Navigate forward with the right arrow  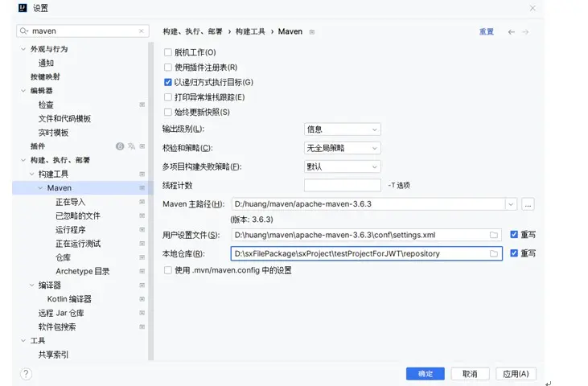525,32
